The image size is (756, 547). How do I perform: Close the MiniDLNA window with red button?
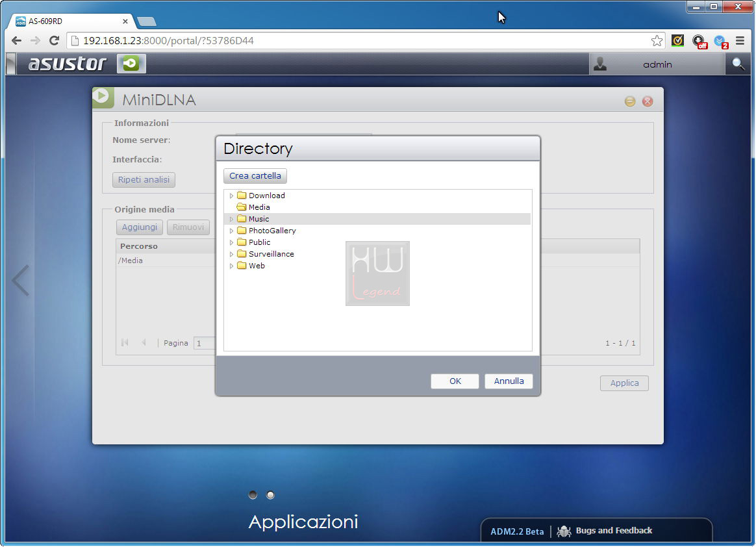click(648, 101)
